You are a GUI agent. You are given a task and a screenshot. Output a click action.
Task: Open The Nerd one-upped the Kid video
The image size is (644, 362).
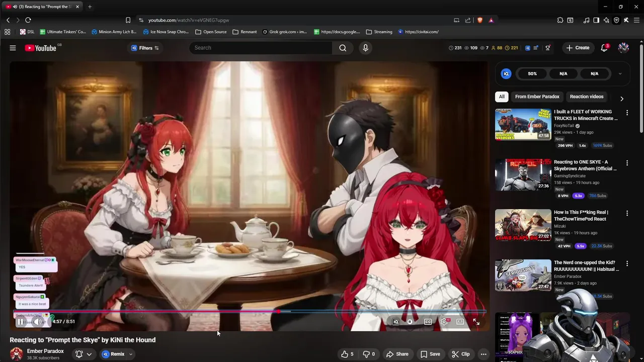pyautogui.click(x=586, y=266)
